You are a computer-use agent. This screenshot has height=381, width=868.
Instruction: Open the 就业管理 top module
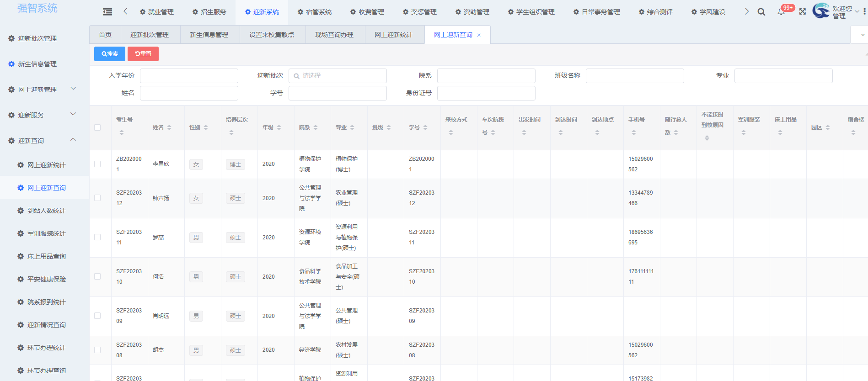click(157, 12)
